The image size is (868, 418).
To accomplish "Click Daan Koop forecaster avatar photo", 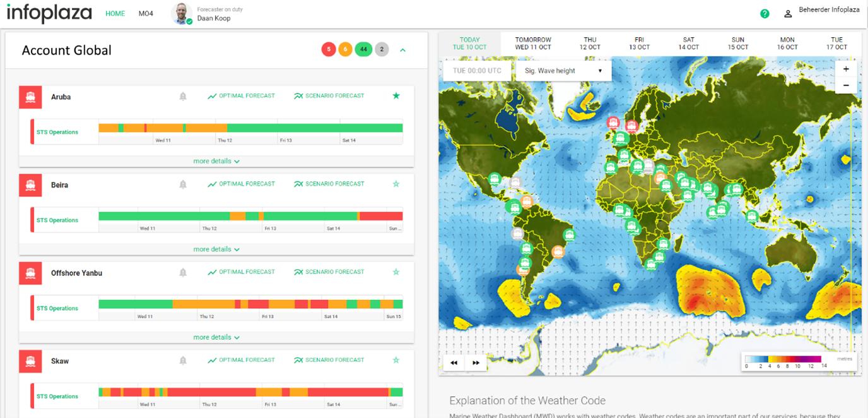I will (182, 13).
